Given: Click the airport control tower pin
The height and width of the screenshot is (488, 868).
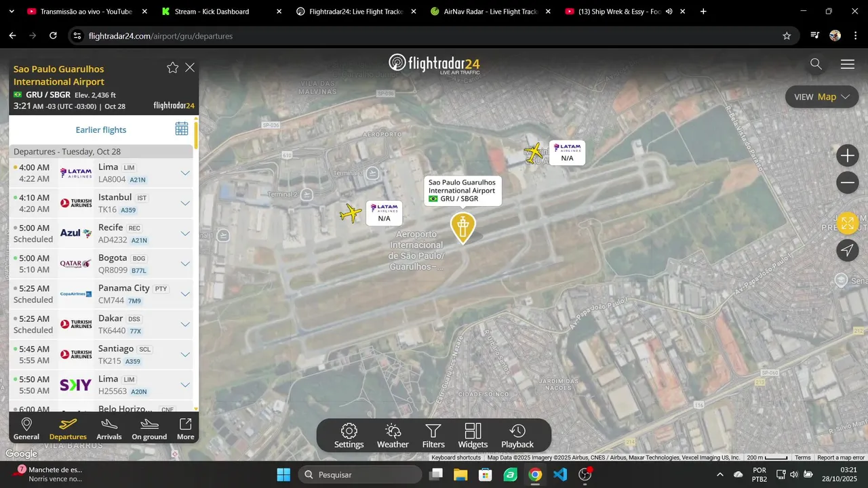Looking at the screenshot, I should point(463,228).
